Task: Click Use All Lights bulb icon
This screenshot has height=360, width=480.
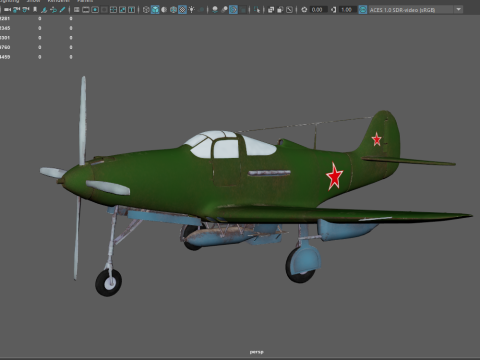Action: point(192,10)
